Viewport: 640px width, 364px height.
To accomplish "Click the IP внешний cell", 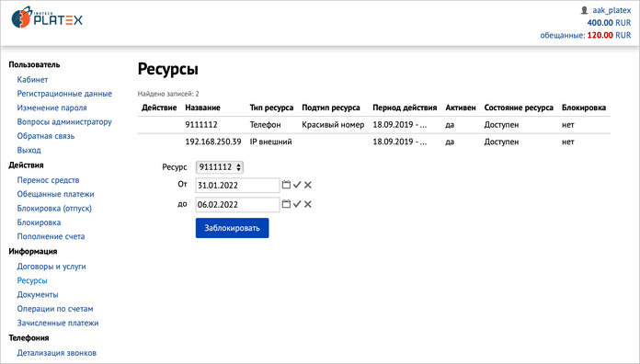I will [271, 142].
